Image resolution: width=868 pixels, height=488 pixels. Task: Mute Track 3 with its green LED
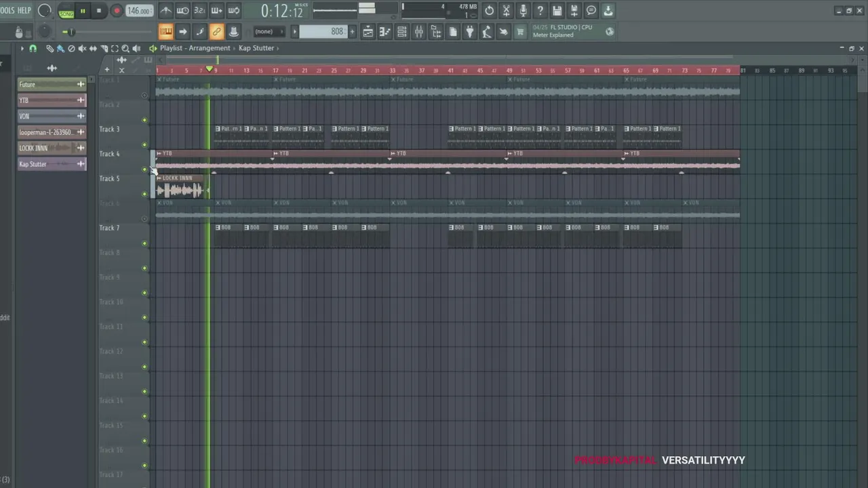pyautogui.click(x=144, y=145)
